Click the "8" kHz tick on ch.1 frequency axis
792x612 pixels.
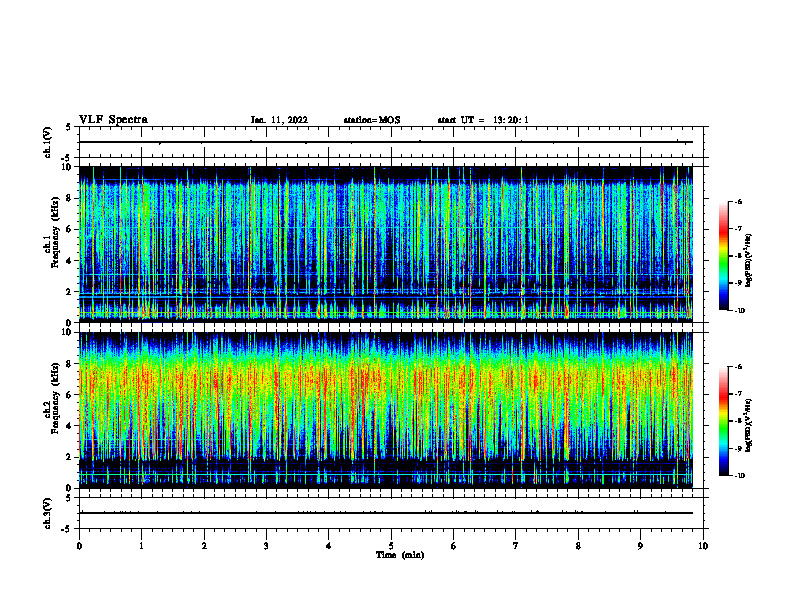tap(69, 198)
